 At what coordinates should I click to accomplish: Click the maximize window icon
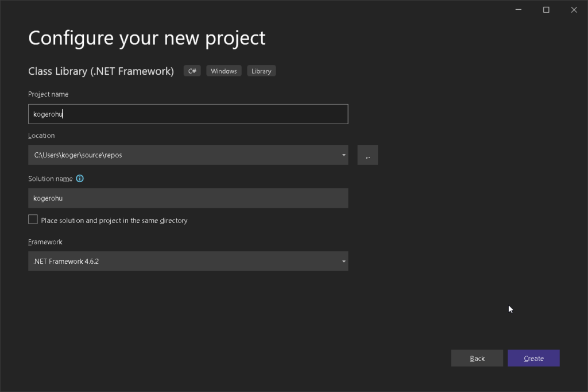click(x=546, y=10)
